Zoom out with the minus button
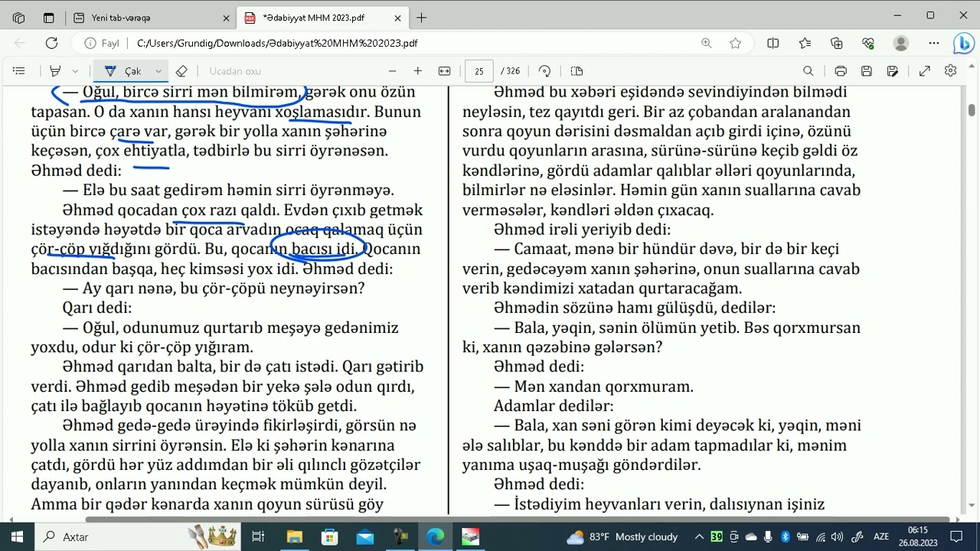 (x=393, y=71)
